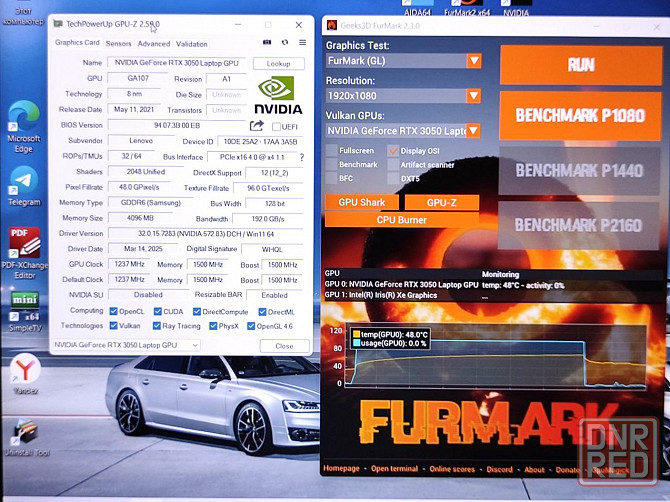Click the GPU-Z window title icon

click(58, 24)
